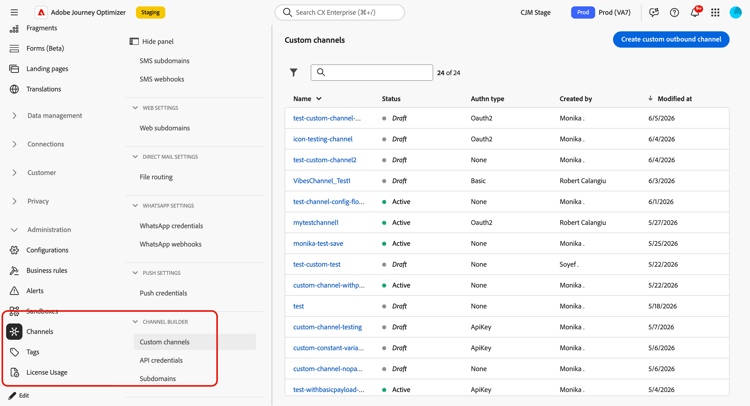The image size is (750, 406).
Task: Open the user profile avatar
Action: (x=736, y=12)
